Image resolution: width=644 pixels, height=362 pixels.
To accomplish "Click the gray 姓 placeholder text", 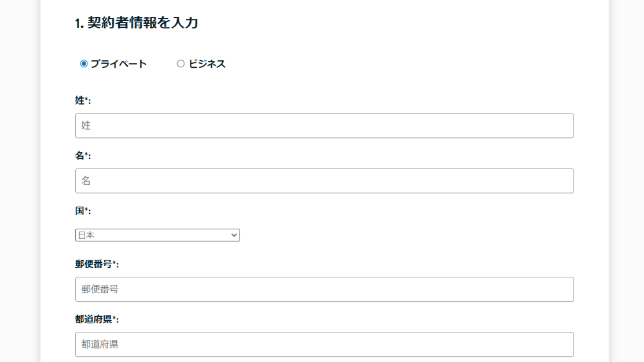I will 86,126.
